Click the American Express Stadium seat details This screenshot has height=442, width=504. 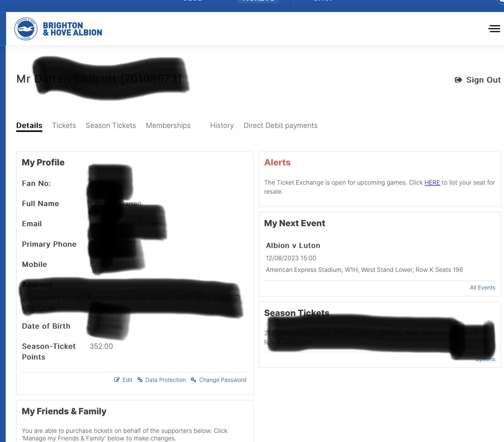pyautogui.click(x=364, y=270)
